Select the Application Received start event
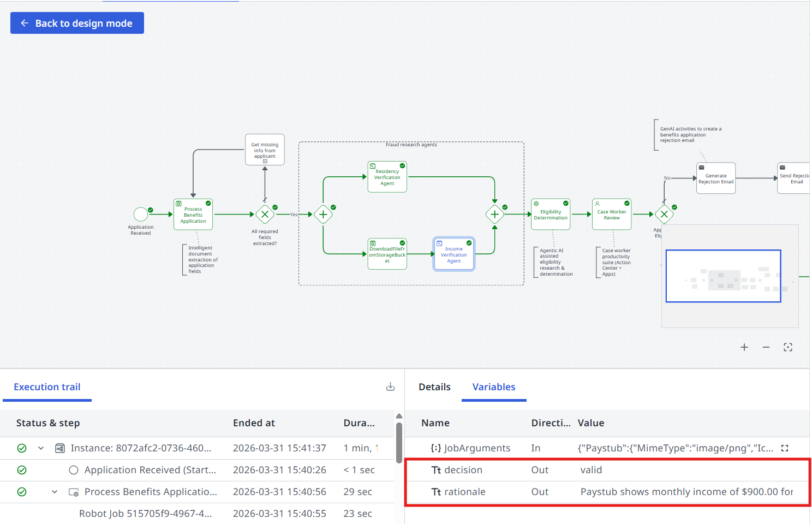812x524 pixels. (x=141, y=214)
